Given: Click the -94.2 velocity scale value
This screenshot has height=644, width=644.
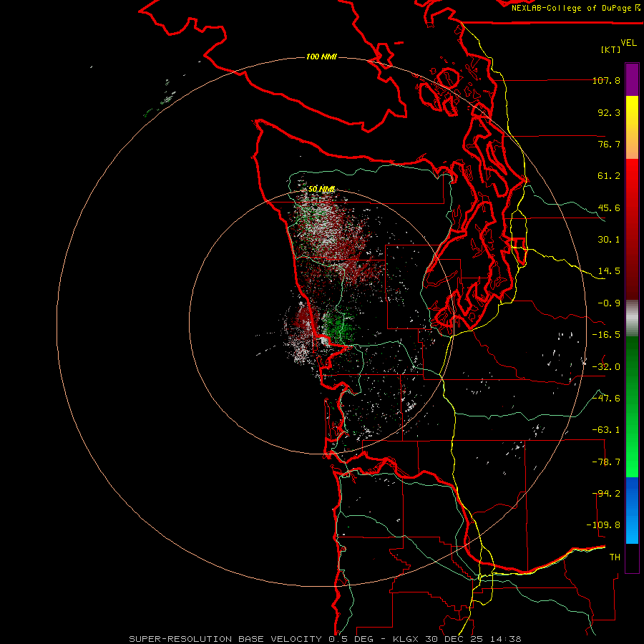Looking at the screenshot, I should [606, 494].
